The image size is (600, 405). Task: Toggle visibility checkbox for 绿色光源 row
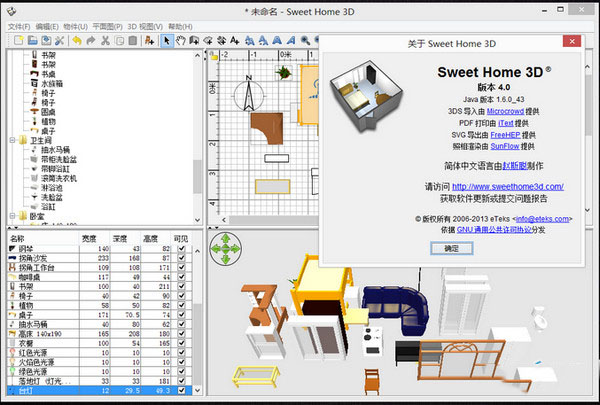182,372
